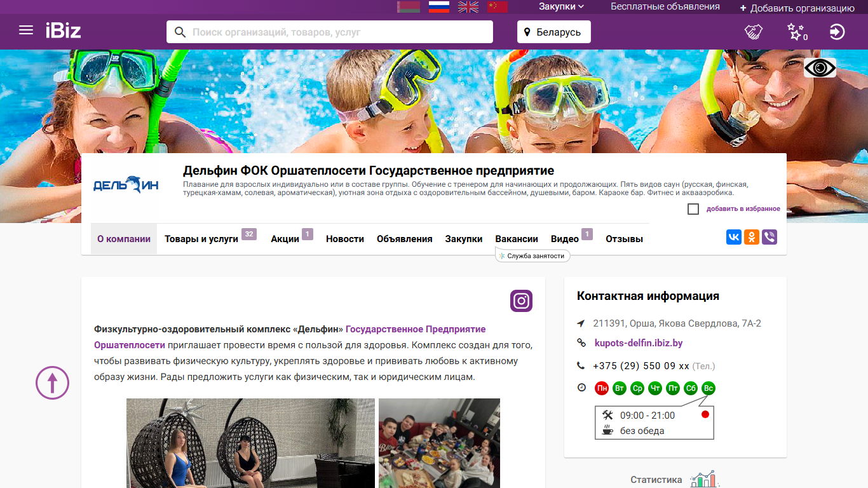Select Tuesday (Вт) schedule circle
Screen dimensions: 868x488
coord(620,388)
